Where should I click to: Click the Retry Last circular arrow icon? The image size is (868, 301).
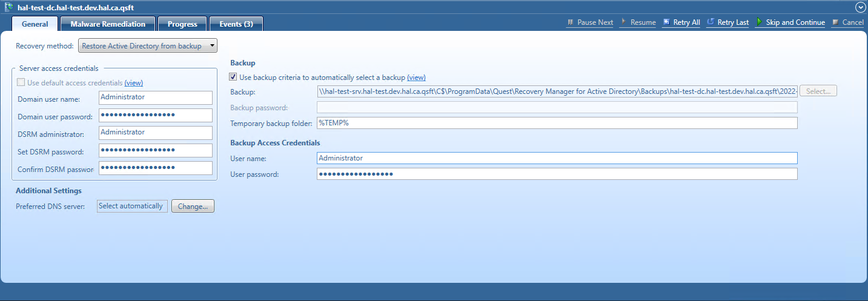pos(711,22)
